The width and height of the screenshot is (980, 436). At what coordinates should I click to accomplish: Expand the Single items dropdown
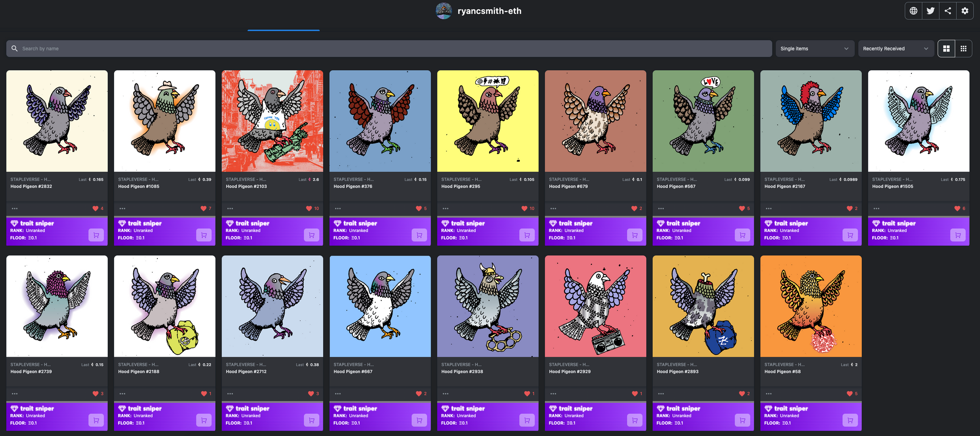(814, 49)
